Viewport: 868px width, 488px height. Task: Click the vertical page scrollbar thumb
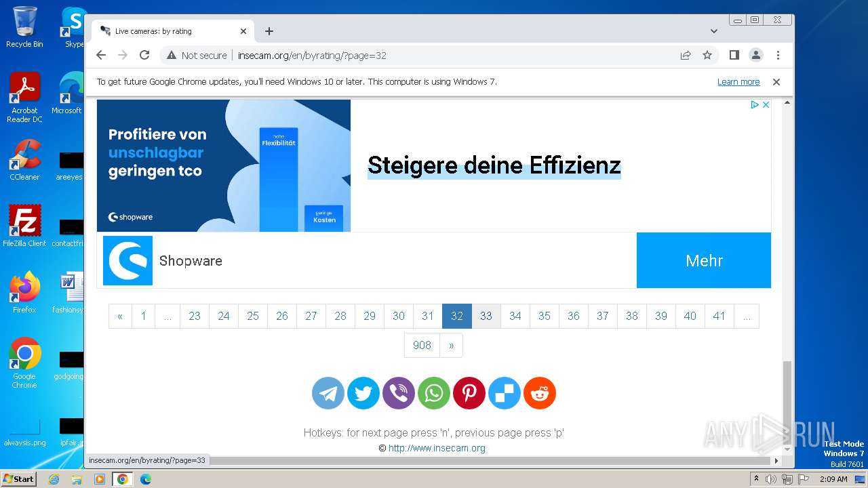787,401
